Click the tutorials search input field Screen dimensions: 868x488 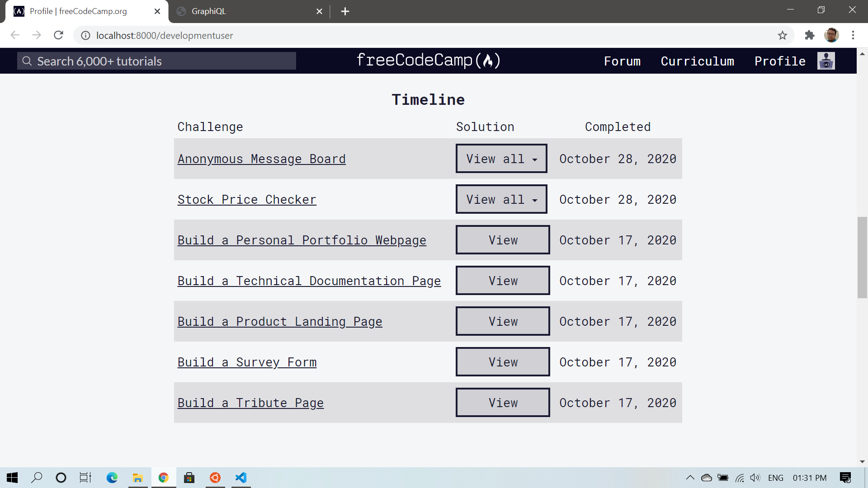click(156, 61)
